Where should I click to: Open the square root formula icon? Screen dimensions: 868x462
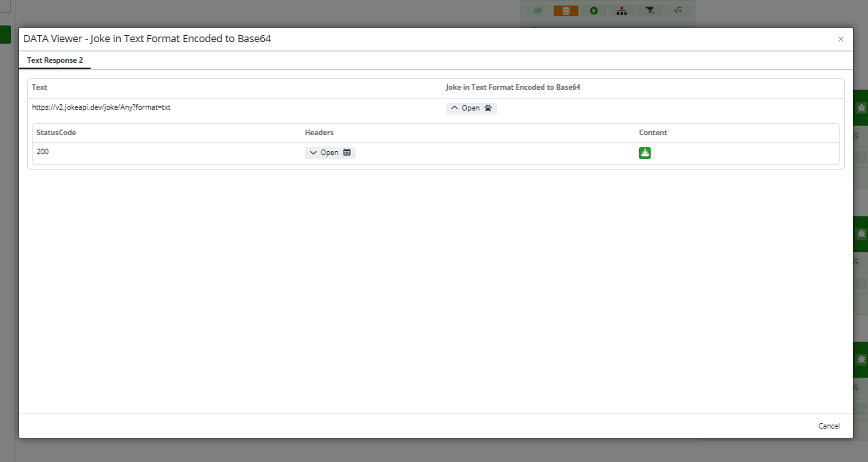677,10
